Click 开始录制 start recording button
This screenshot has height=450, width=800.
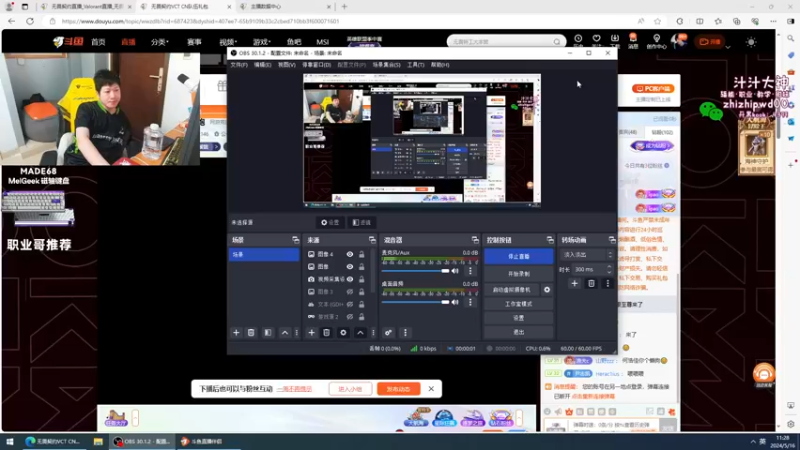[518, 273]
